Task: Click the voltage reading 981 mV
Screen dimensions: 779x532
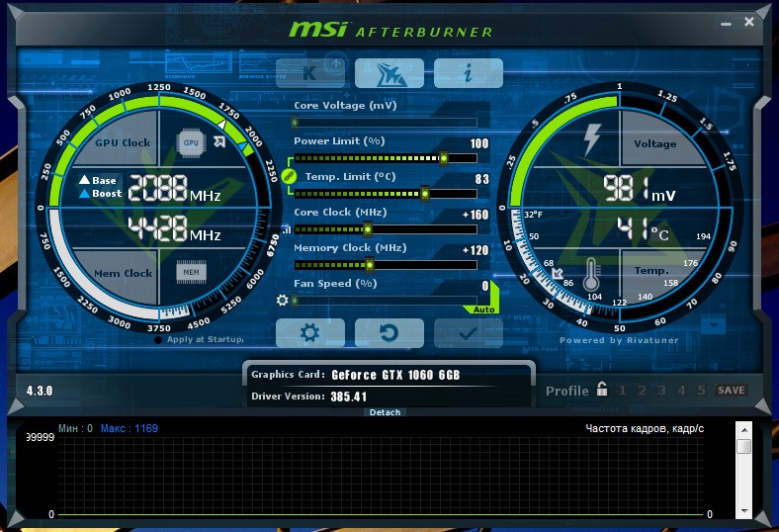Action: pos(640,189)
